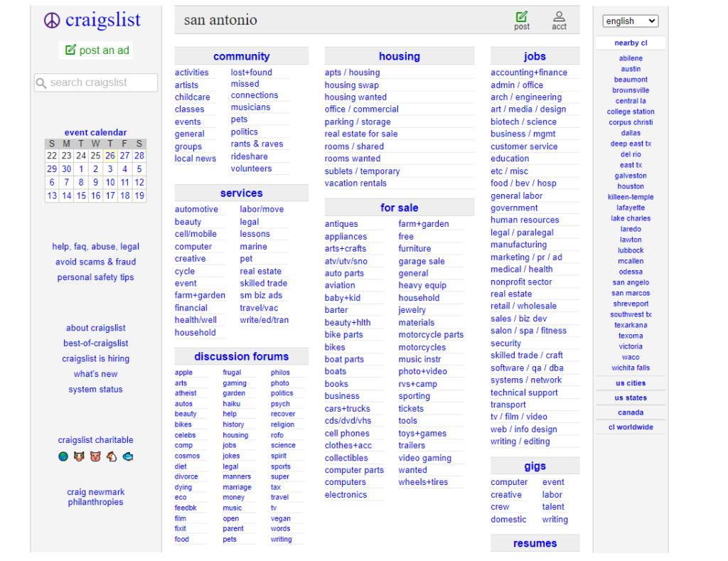Open the gigs section header
This screenshot has height=561, width=728.
coord(535,466)
